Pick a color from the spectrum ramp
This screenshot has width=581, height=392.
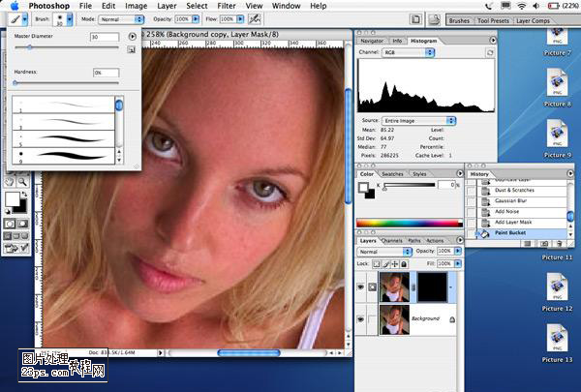click(x=410, y=223)
